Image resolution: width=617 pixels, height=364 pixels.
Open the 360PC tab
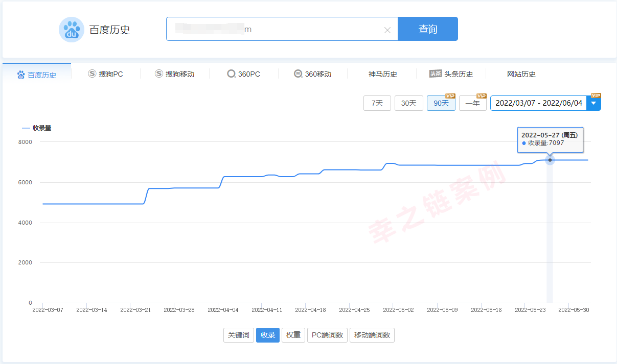[x=244, y=74]
